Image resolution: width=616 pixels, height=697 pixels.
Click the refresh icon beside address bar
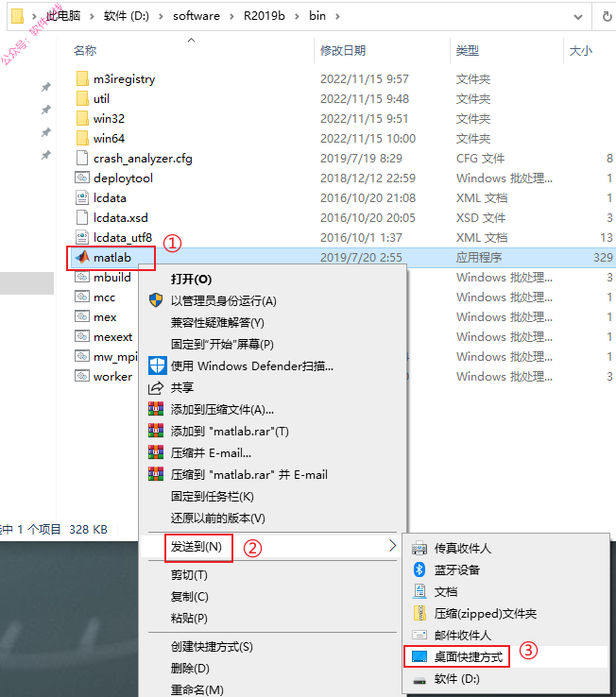pyautogui.click(x=607, y=16)
